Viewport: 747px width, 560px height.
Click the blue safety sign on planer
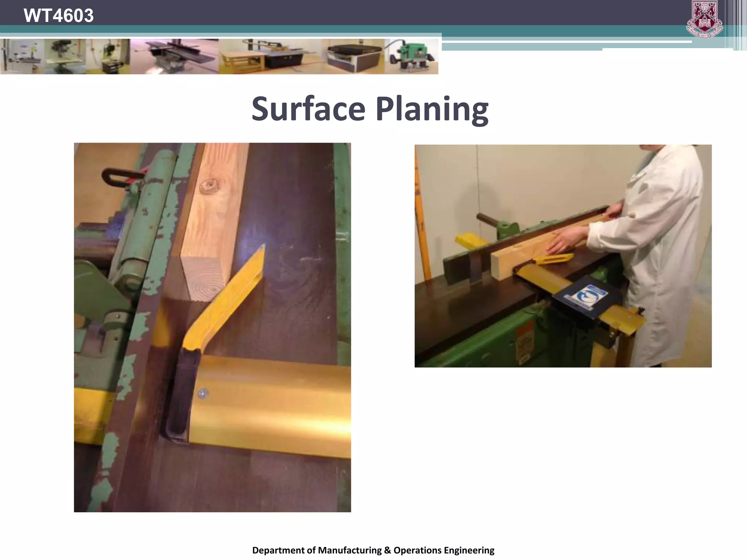click(586, 296)
